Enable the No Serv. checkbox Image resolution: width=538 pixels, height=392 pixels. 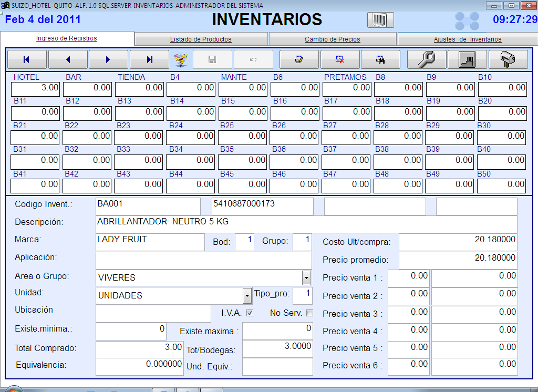(x=309, y=313)
